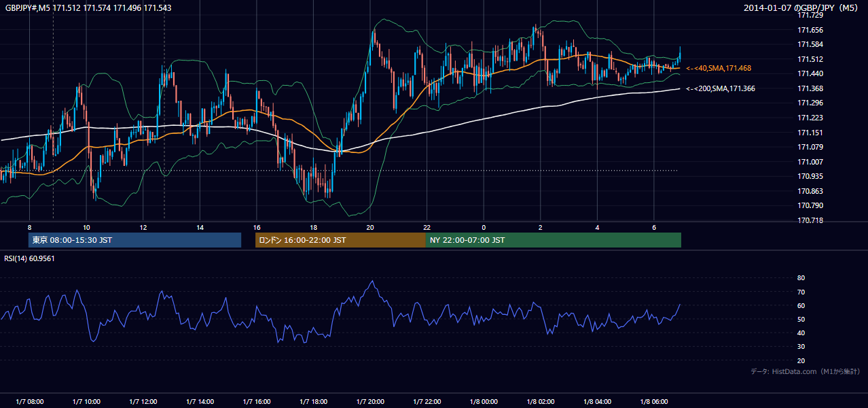
Task: Select the '2014-01-07 のGBP/JPY (M5)' chart title
Action: [x=801, y=7]
